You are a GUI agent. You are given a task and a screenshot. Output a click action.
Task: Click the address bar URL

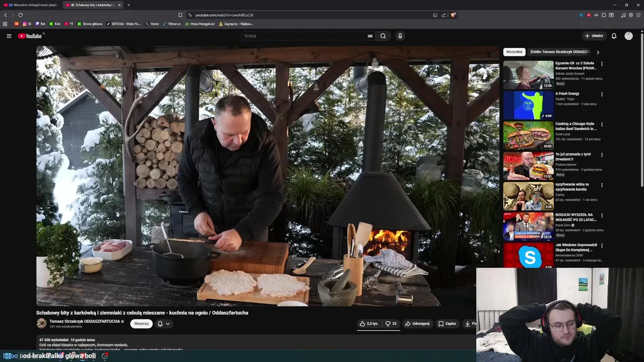pos(224,15)
